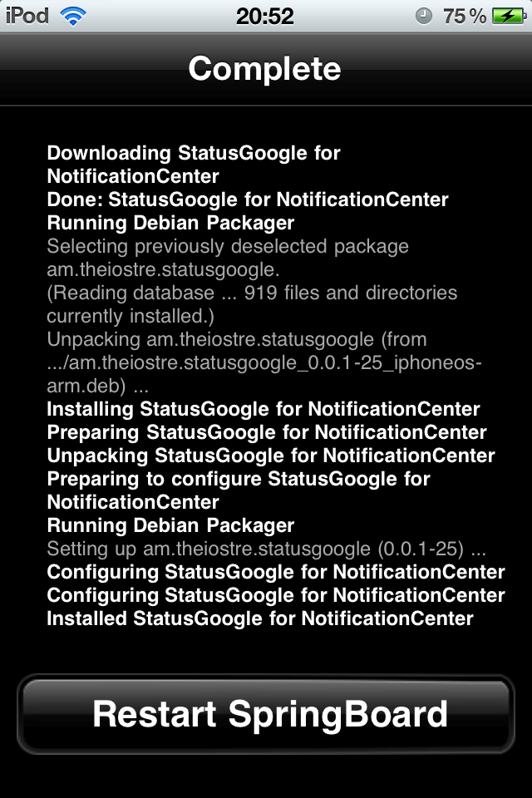This screenshot has width=532, height=798.
Task: Tap the Preparing to configure StatusGoogle line
Action: coord(239,490)
